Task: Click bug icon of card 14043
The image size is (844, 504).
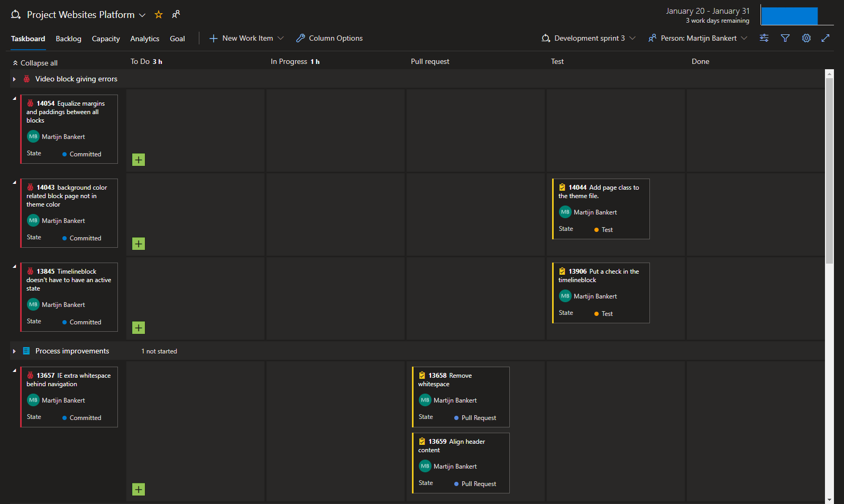Action: click(30, 187)
